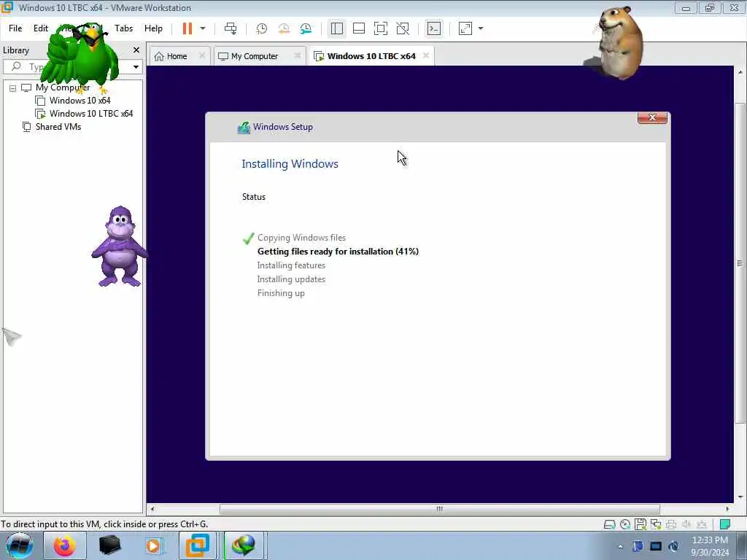Click the Installing Windows heading
Viewport: 747px width, 560px height.
click(290, 164)
